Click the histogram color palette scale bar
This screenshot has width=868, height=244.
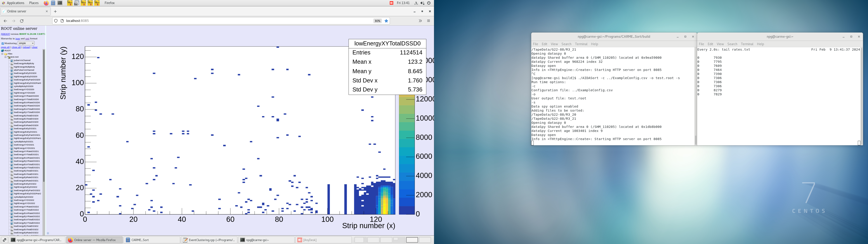tap(406, 155)
